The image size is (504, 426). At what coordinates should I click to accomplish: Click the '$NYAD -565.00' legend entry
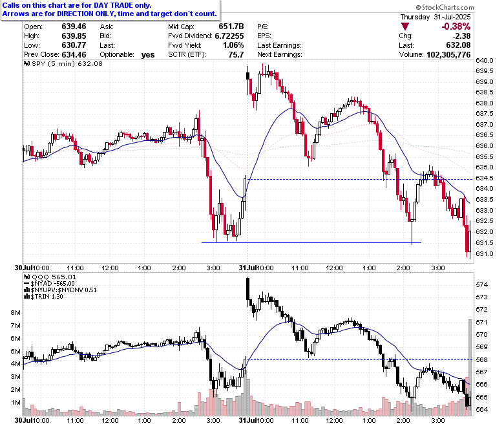pos(53,284)
